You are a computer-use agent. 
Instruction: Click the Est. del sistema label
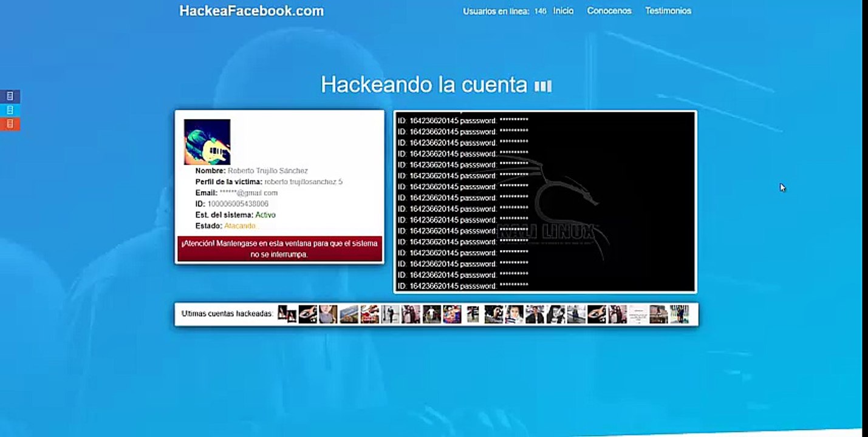point(224,215)
